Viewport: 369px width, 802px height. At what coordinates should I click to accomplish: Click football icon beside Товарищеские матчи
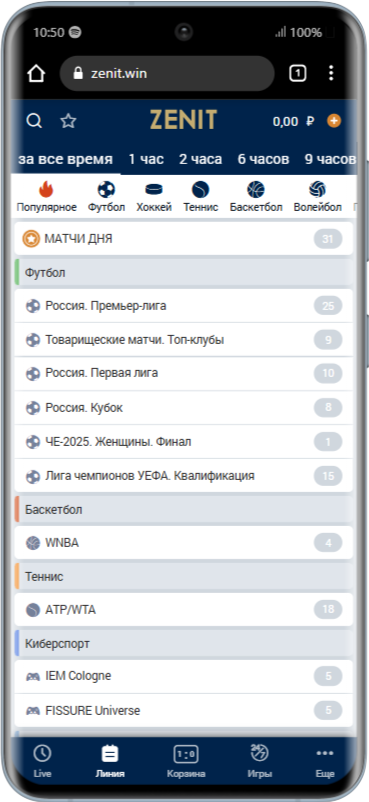pos(33,340)
